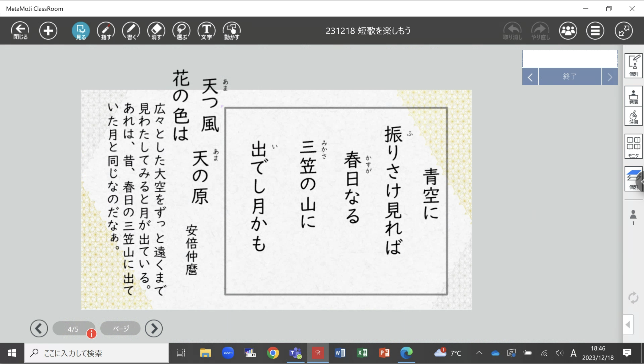Viewport: 644px width, 364px height.
Task: Click the plus add icon
Action: 48,30
